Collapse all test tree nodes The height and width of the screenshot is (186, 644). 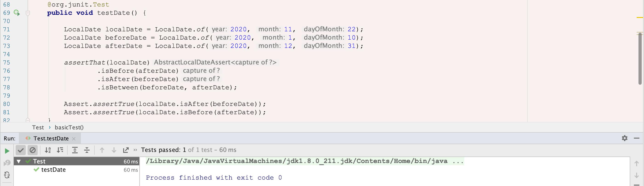click(x=87, y=150)
